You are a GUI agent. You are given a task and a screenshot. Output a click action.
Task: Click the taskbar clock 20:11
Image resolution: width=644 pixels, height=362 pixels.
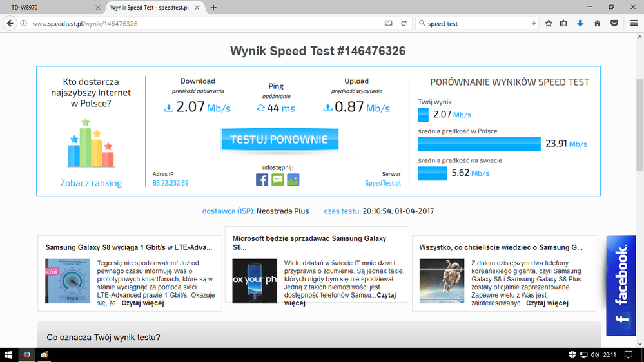click(610, 355)
